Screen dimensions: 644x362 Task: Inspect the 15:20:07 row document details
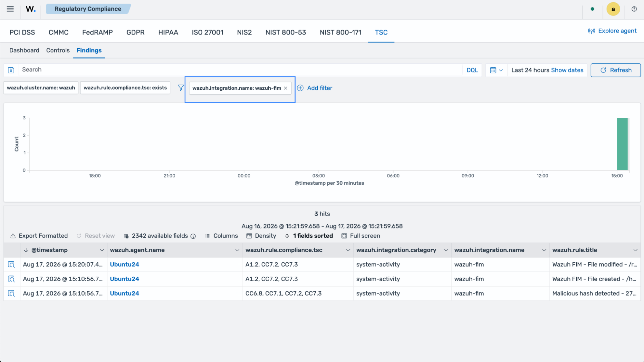[x=11, y=265]
